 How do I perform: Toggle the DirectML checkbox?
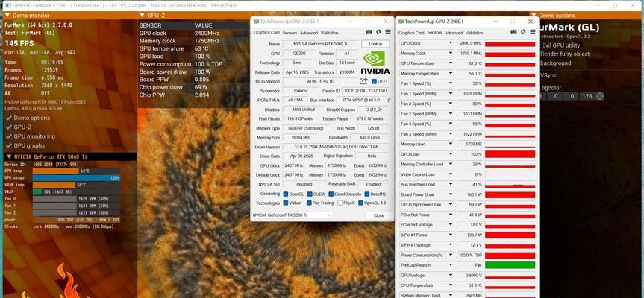pyautogui.click(x=366, y=194)
